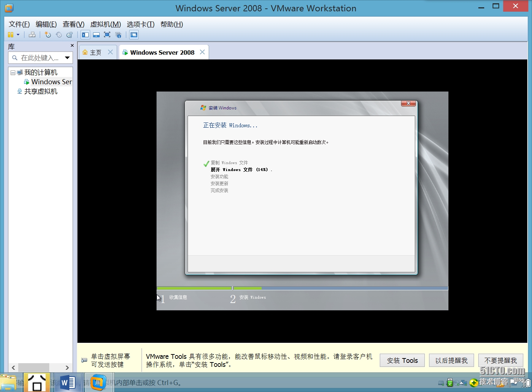The image size is (532, 392).
Task: Open the 查看(V) menu
Action: [x=73, y=24]
